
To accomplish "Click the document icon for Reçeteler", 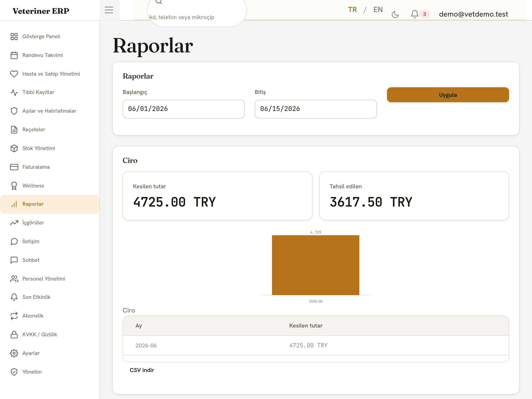I will pyautogui.click(x=14, y=130).
